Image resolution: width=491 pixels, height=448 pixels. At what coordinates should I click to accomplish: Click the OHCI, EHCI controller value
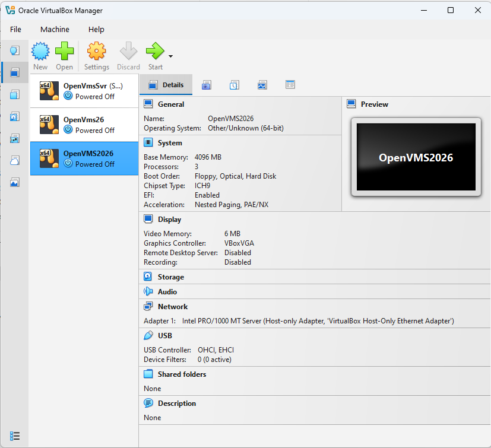[x=216, y=350]
